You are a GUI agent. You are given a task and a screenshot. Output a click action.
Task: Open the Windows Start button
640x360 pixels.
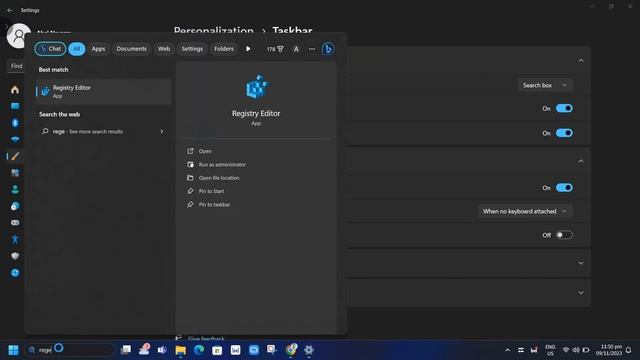13,350
